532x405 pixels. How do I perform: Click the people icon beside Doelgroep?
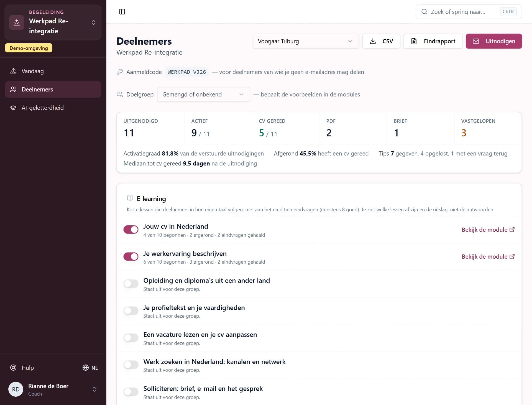[x=120, y=95]
